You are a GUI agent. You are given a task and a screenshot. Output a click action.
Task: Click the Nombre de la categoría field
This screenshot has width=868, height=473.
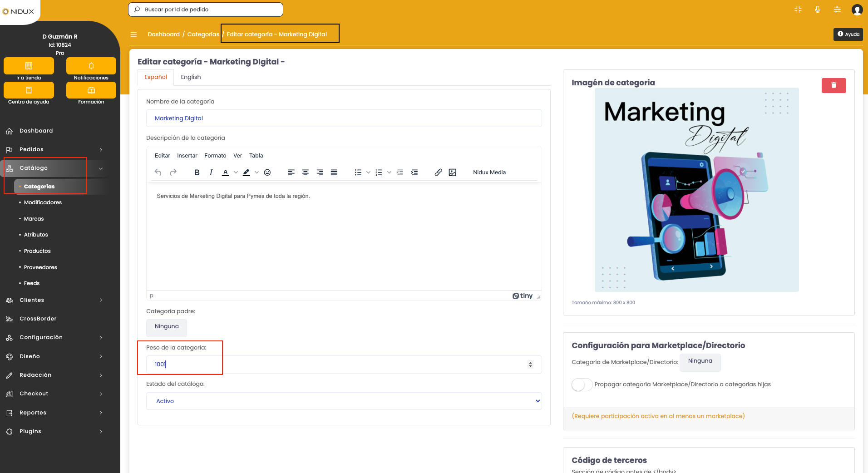pyautogui.click(x=344, y=118)
